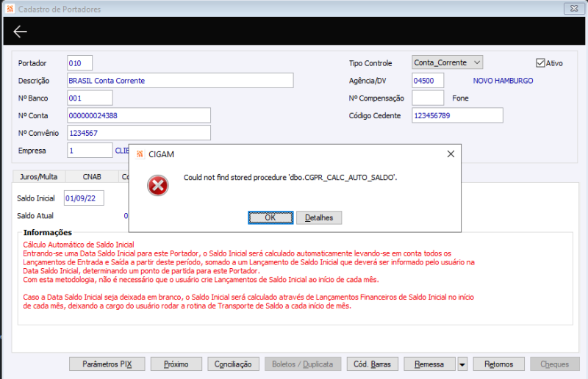Open Conciliação
588x379 pixels.
pyautogui.click(x=233, y=364)
